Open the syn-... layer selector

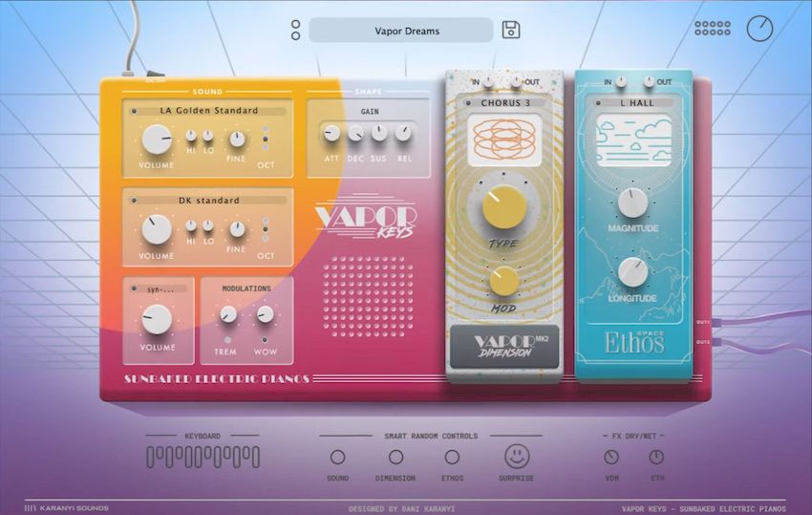coord(161,290)
